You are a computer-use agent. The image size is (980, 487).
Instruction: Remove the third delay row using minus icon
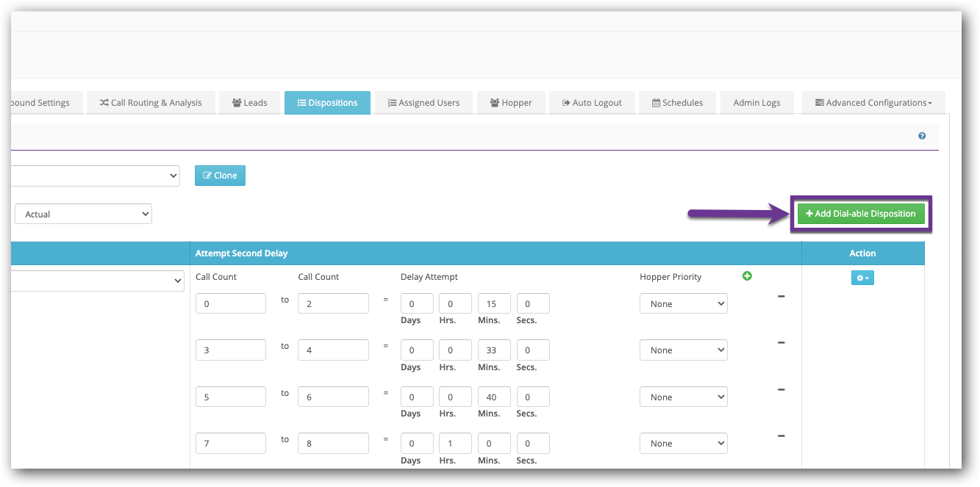[781, 389]
